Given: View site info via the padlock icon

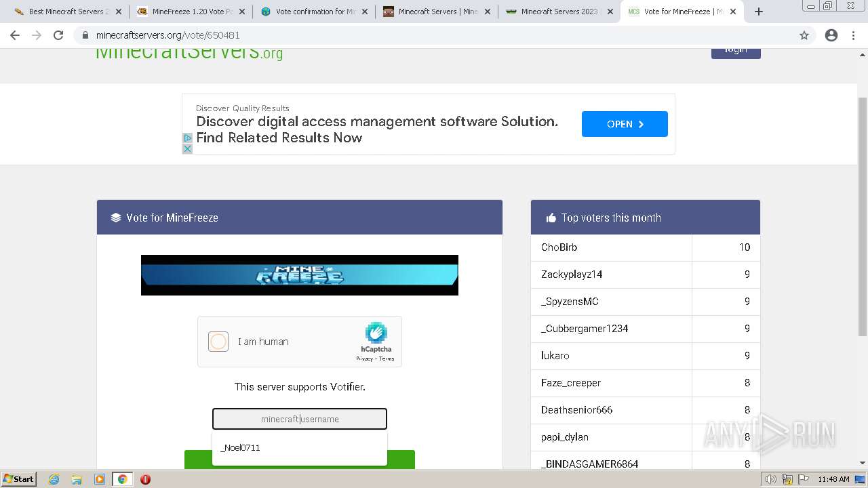Looking at the screenshot, I should point(85,35).
